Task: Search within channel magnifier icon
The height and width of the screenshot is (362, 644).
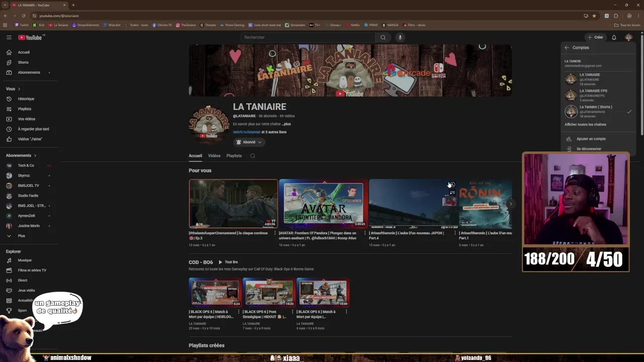Action: (x=253, y=156)
